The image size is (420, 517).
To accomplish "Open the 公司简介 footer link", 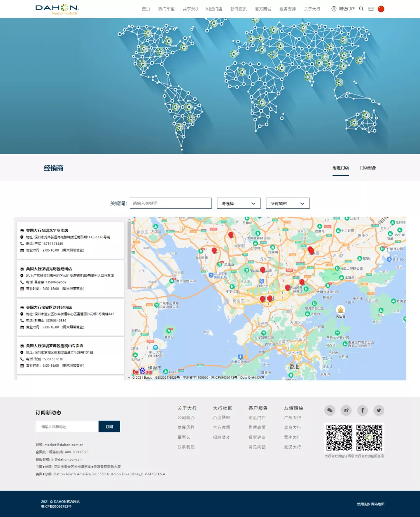I will tap(186, 418).
